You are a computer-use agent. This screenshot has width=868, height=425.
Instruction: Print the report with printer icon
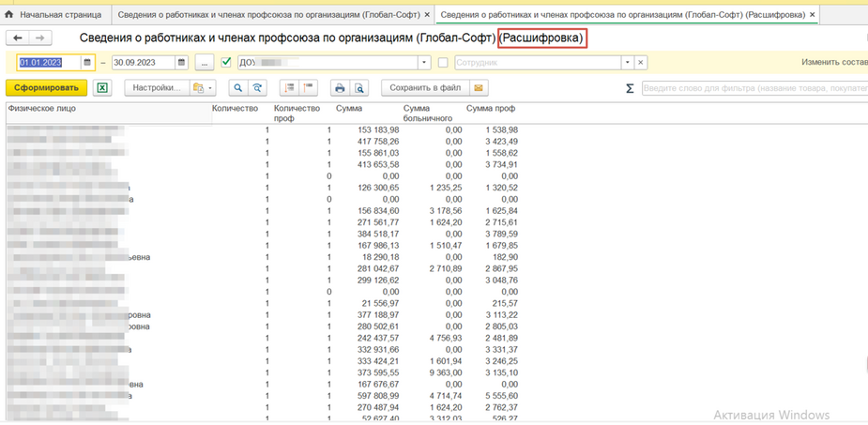pyautogui.click(x=340, y=88)
